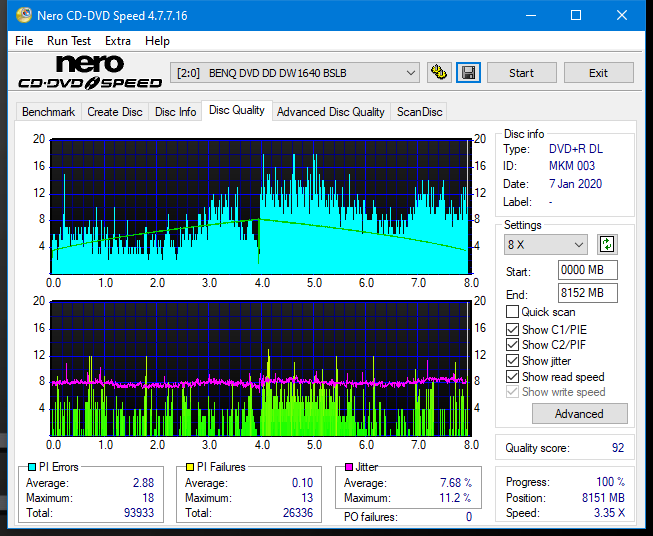Switch to the Disc Info tab

click(175, 112)
